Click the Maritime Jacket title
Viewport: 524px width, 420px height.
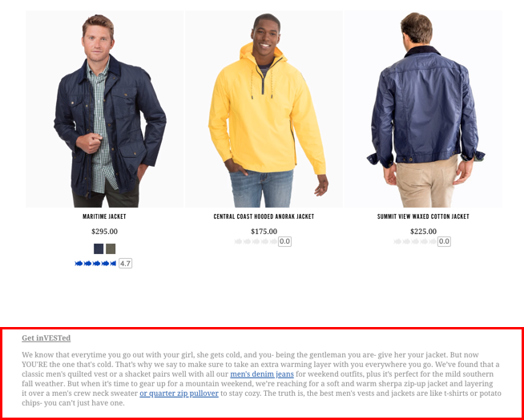pos(104,216)
